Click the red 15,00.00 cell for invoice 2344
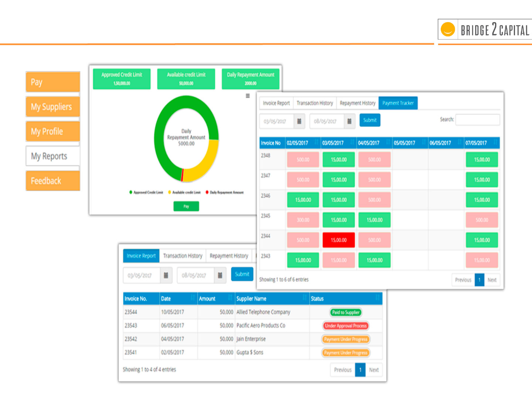 pos(338,240)
